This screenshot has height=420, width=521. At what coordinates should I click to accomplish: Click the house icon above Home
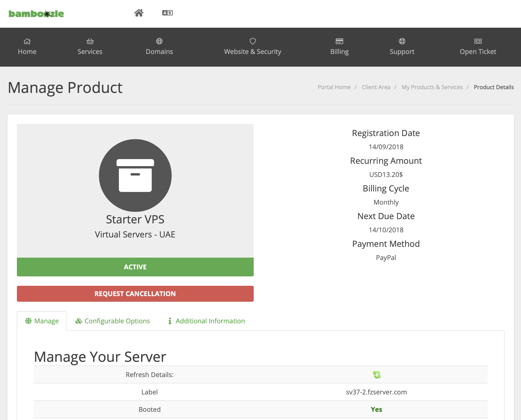tap(27, 41)
